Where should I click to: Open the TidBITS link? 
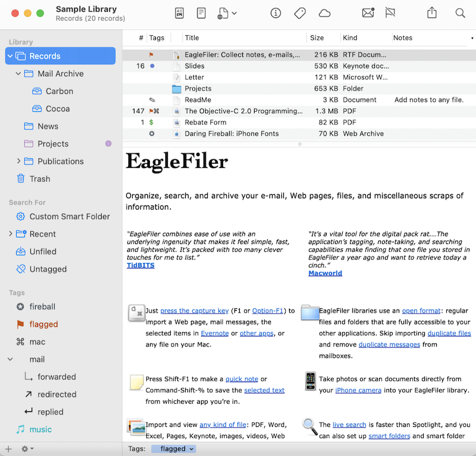click(140, 265)
